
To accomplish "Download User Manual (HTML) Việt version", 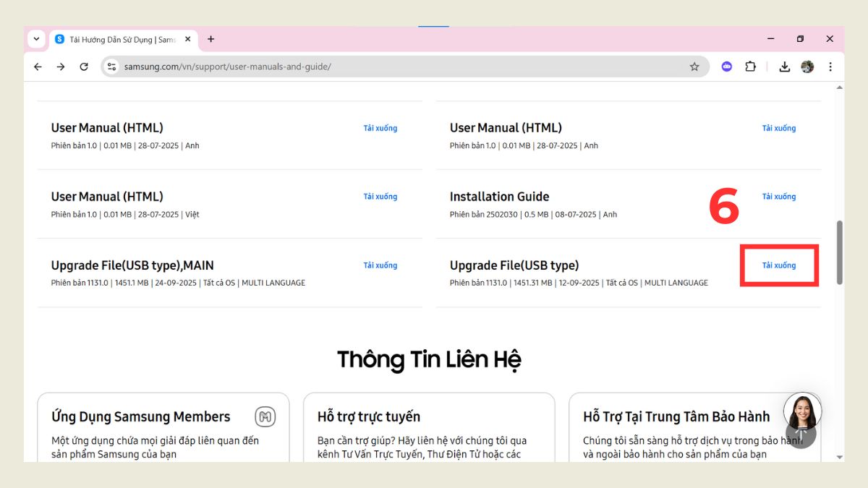I will (x=380, y=197).
